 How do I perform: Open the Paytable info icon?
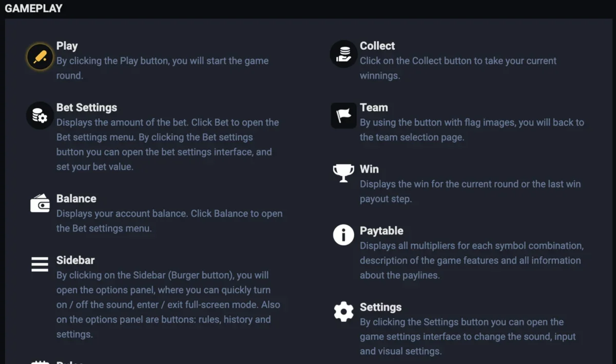pyautogui.click(x=343, y=235)
